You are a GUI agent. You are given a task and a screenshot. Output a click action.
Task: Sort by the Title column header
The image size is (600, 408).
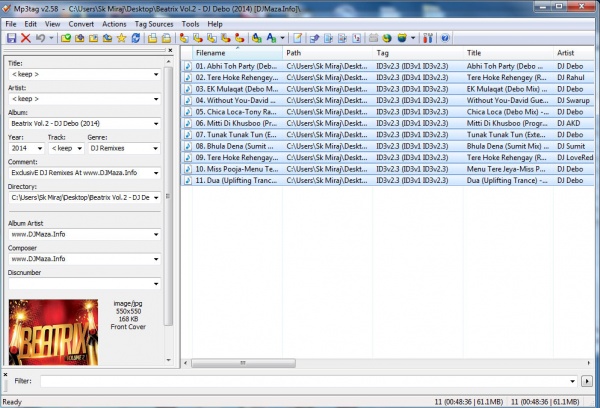coord(508,53)
